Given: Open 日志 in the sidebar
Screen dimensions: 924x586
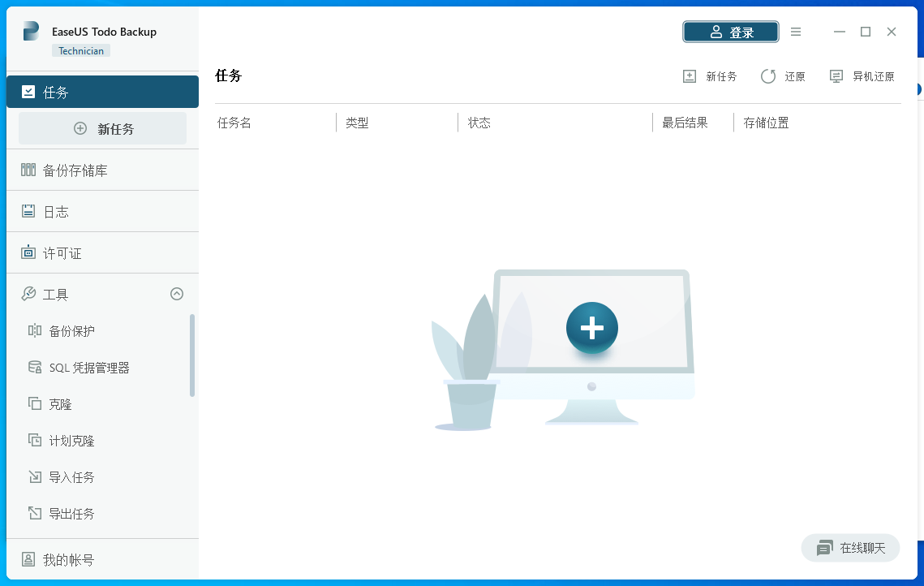Looking at the screenshot, I should [102, 212].
